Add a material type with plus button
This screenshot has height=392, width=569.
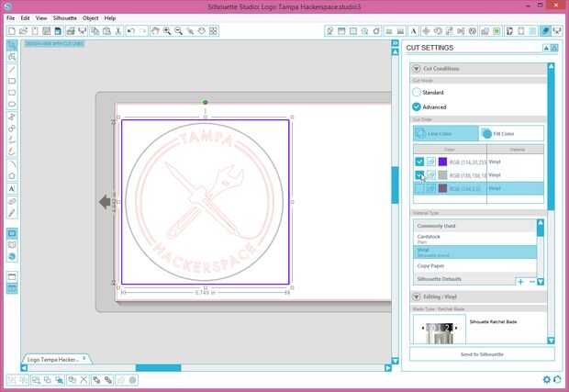[520, 282]
